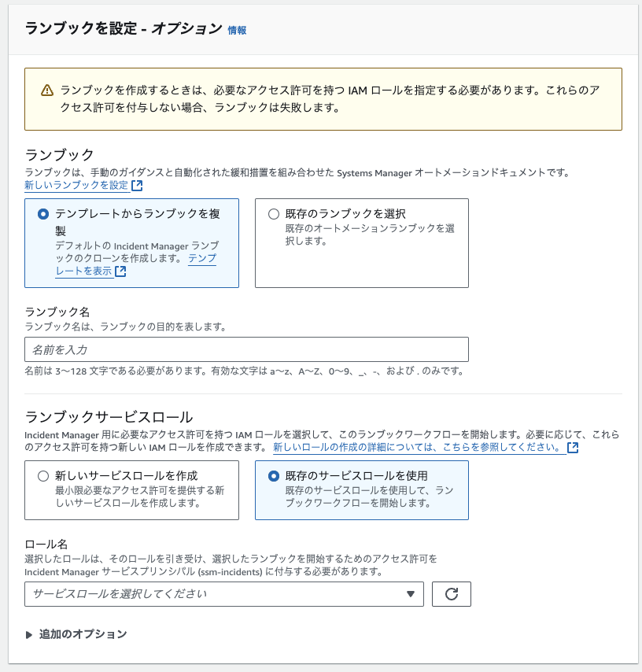
Task: Open the 新しいランブックを設定 link
Action: [x=76, y=185]
